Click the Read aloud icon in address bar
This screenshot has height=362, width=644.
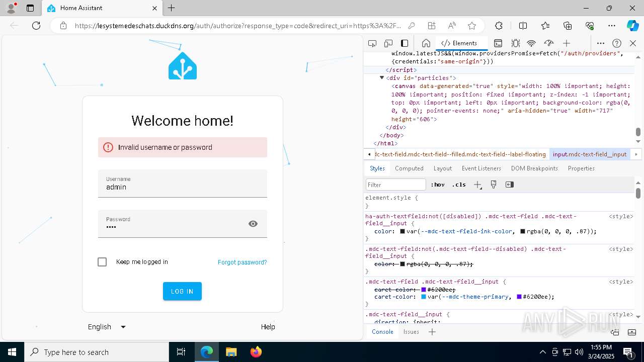pyautogui.click(x=452, y=26)
